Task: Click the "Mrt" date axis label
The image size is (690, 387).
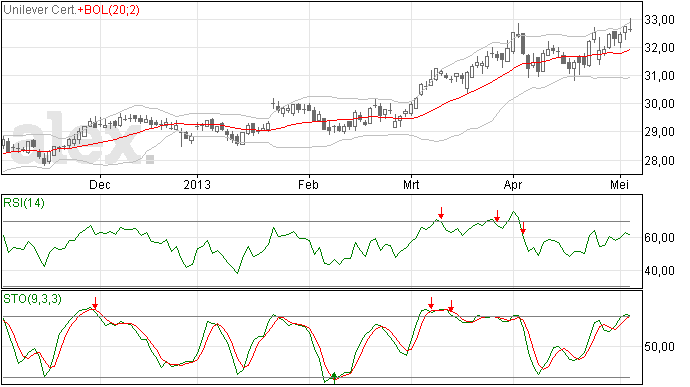Action: point(411,184)
